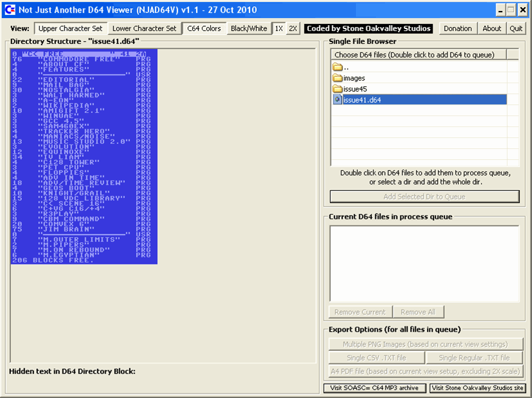Open the Donation dialog
Viewport: 532px width, 398px height.
pos(458,28)
